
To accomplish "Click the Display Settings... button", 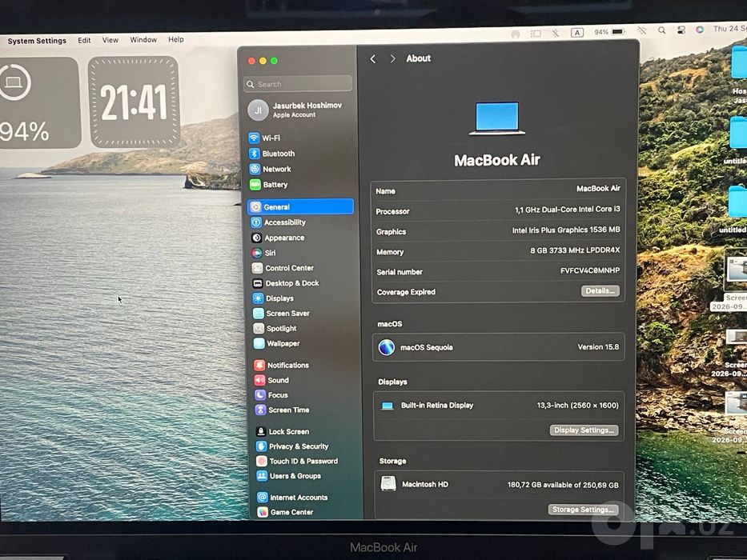I will 584,430.
